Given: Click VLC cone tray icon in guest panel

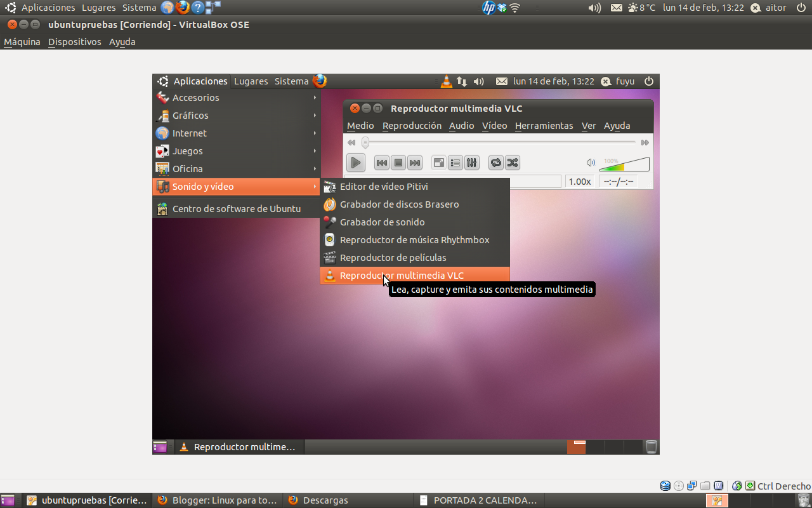Looking at the screenshot, I should 447,81.
